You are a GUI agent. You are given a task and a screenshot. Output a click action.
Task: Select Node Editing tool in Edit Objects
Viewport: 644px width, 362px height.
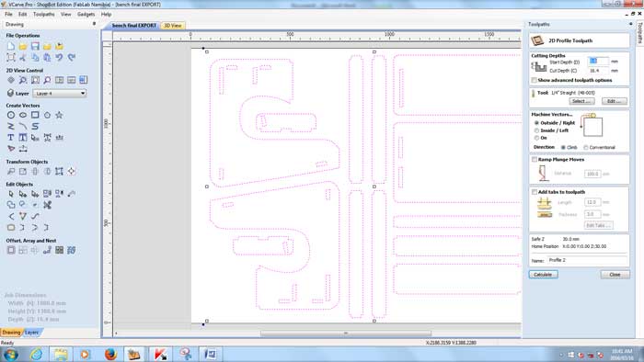(23, 194)
